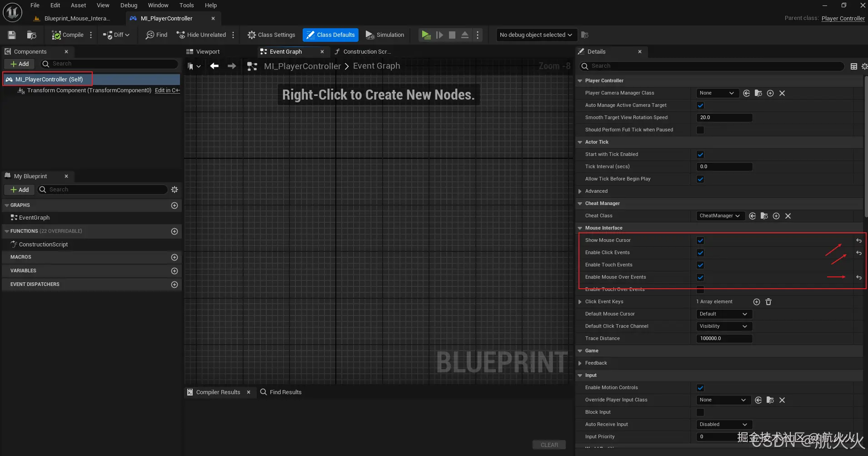This screenshot has width=868, height=456.
Task: Open My Blueprint settings gear
Action: click(x=175, y=190)
